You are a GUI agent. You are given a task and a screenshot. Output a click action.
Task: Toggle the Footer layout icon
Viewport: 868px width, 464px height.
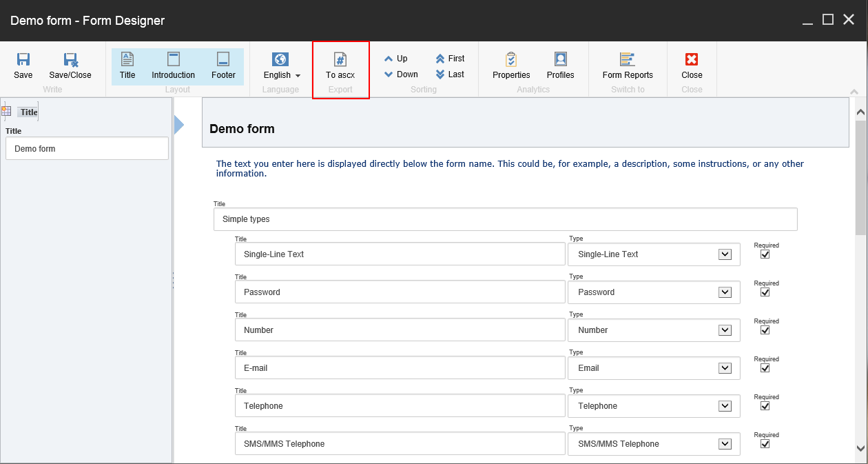pos(223,59)
